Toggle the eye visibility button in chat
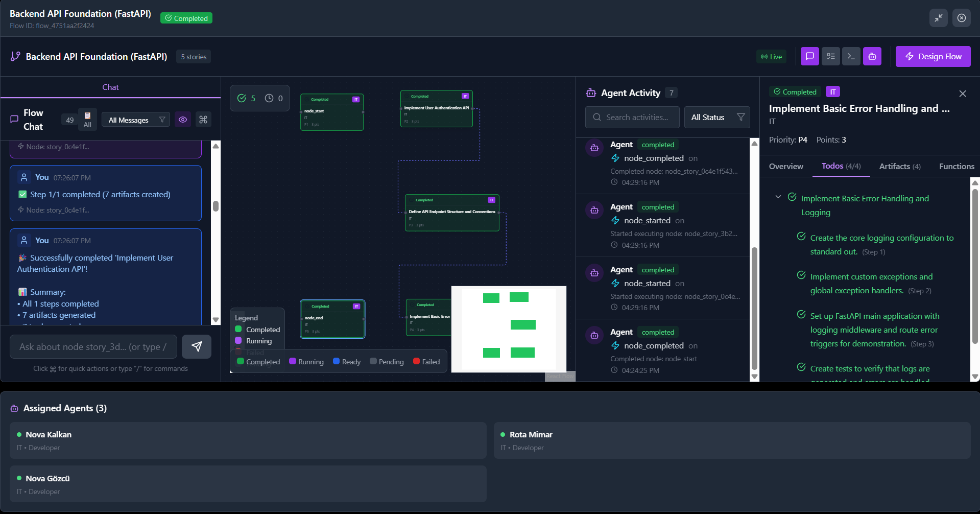 (x=183, y=120)
